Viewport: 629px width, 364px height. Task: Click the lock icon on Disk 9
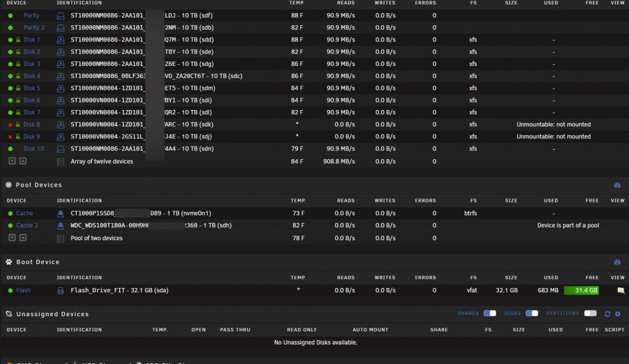18,136
